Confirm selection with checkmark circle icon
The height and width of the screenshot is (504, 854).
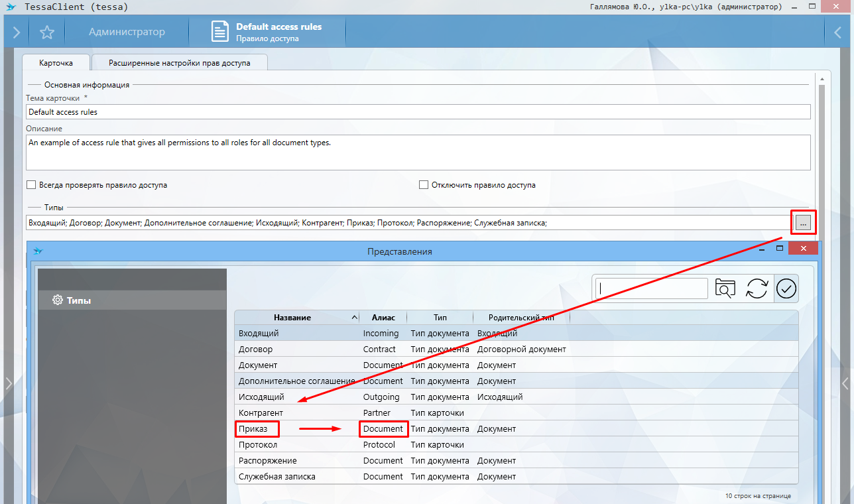click(x=786, y=288)
